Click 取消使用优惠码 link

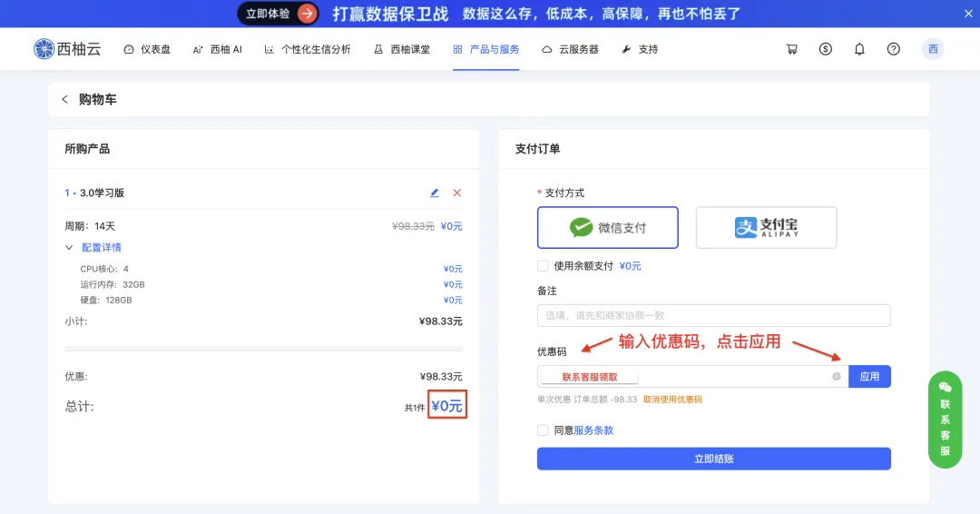(x=672, y=399)
